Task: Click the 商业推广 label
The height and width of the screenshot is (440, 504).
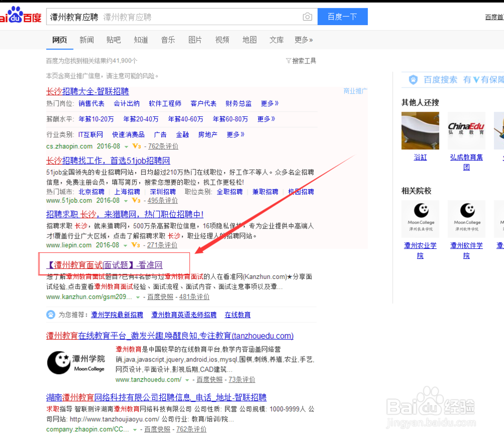Action: [355, 91]
